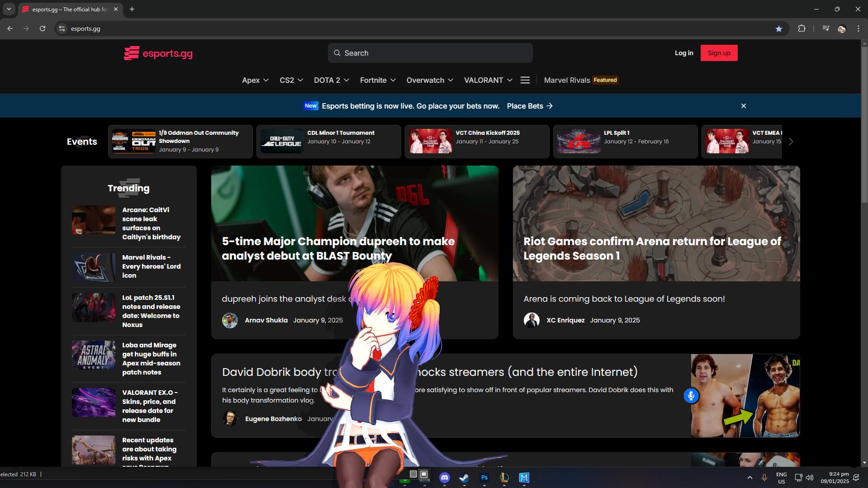The height and width of the screenshot is (488, 868).
Task: Click the Sign up button
Action: tap(719, 53)
